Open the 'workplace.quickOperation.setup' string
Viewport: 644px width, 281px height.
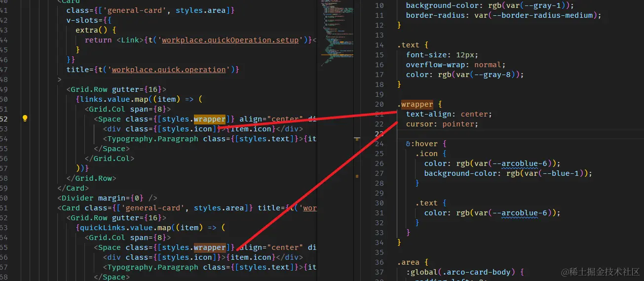230,40
